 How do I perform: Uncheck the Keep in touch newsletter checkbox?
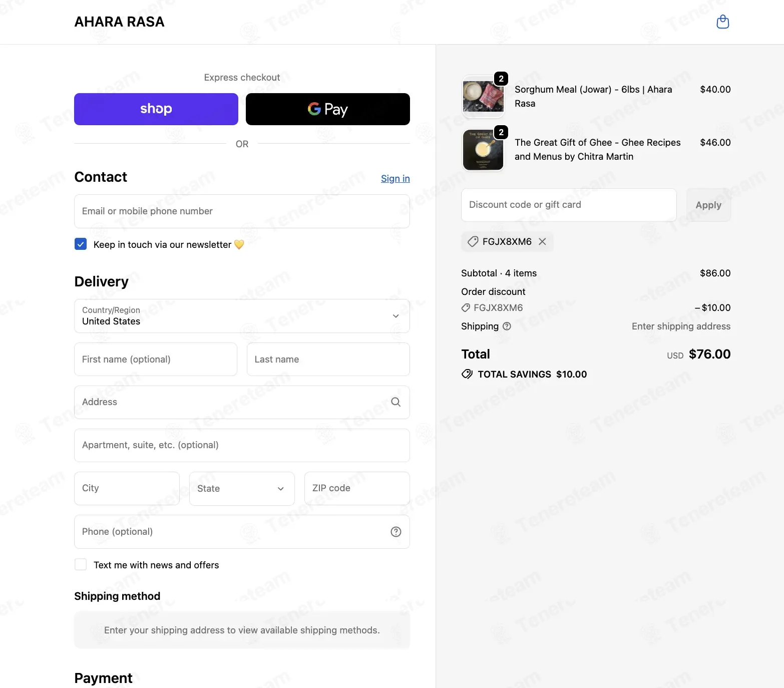(x=81, y=244)
